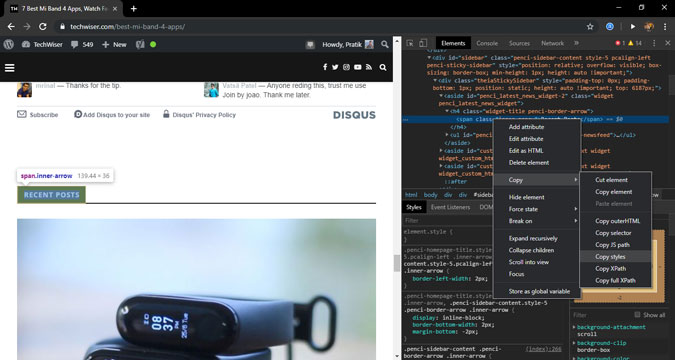Viewport: 675px width, 360px height.
Task: Select Copy full XPath
Action: tap(616, 280)
